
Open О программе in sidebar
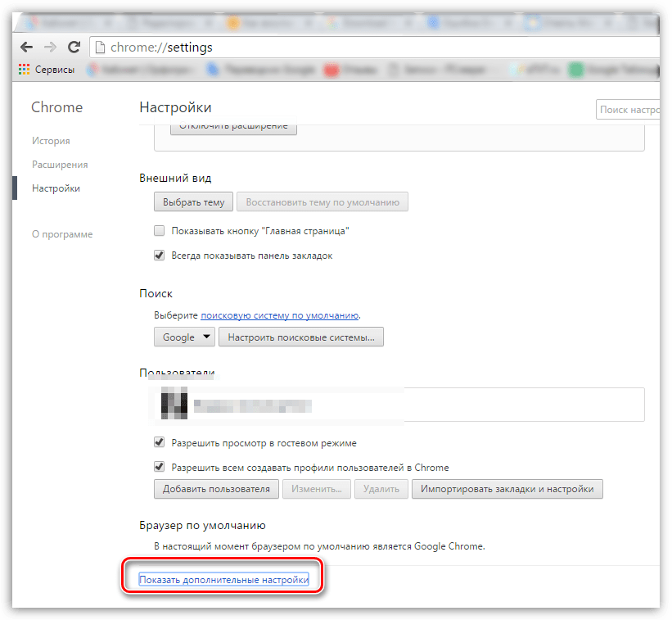point(62,234)
